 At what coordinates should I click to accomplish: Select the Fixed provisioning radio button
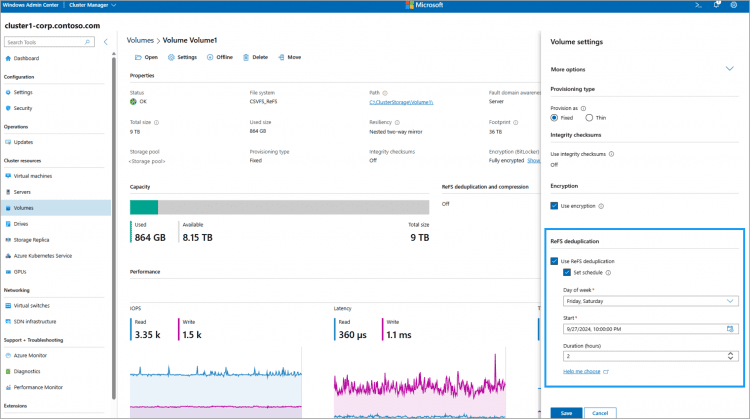(x=554, y=118)
